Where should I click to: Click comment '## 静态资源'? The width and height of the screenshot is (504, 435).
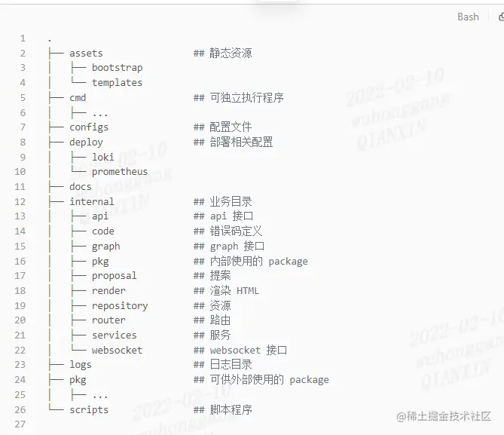pyautogui.click(x=222, y=53)
